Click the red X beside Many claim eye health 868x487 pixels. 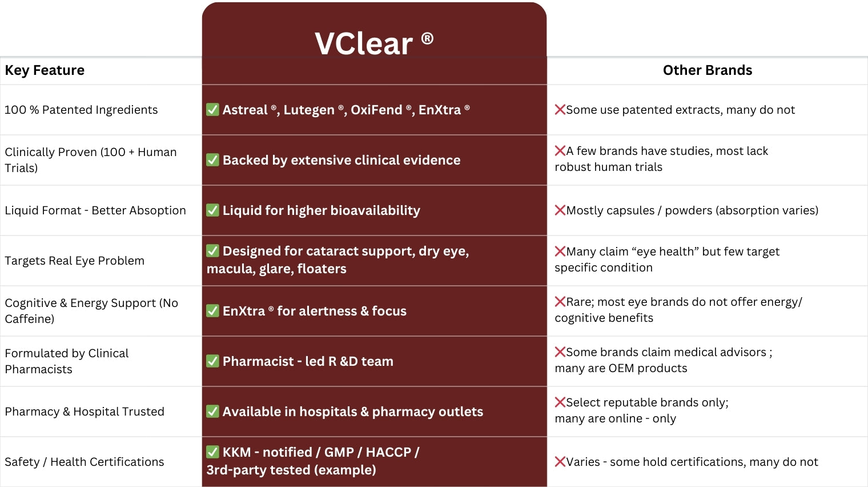(560, 252)
